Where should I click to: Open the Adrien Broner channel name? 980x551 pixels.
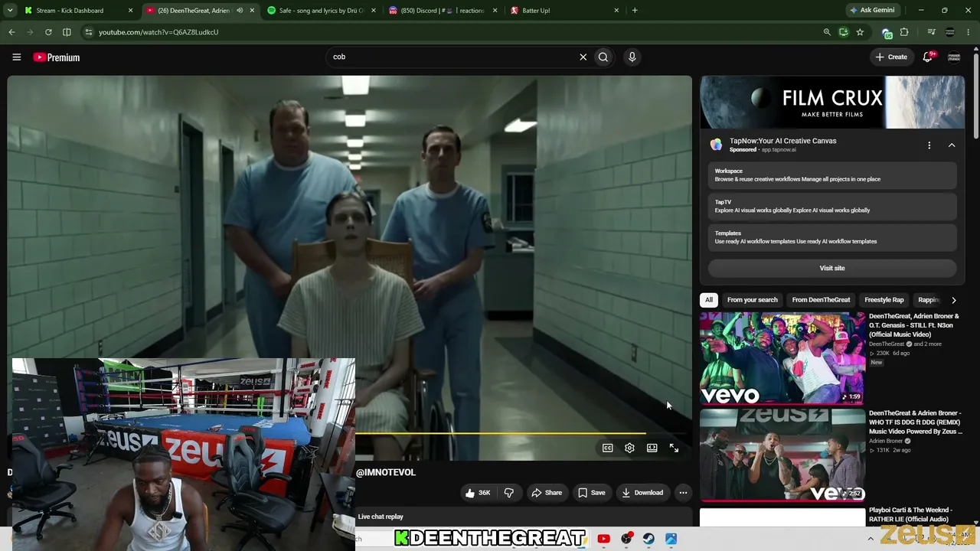coord(887,441)
